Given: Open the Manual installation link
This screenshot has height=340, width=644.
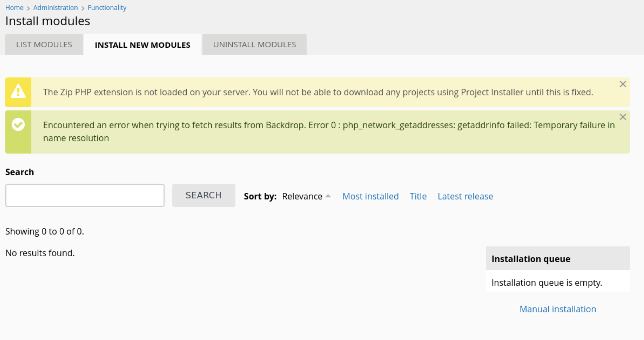Looking at the screenshot, I should 558,309.
